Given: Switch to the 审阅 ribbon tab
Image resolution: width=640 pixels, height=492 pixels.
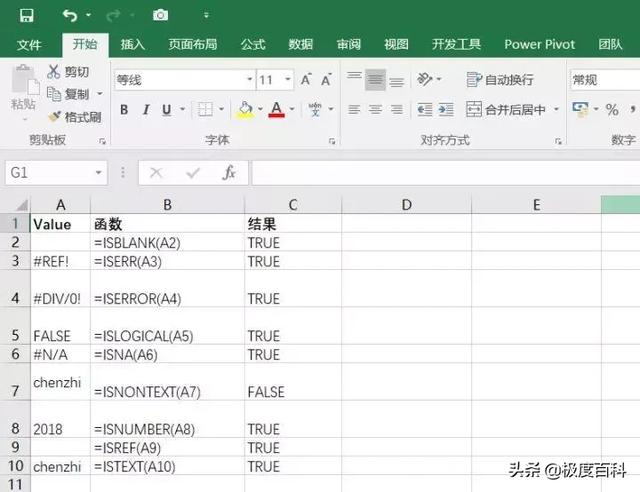Looking at the screenshot, I should tap(349, 45).
